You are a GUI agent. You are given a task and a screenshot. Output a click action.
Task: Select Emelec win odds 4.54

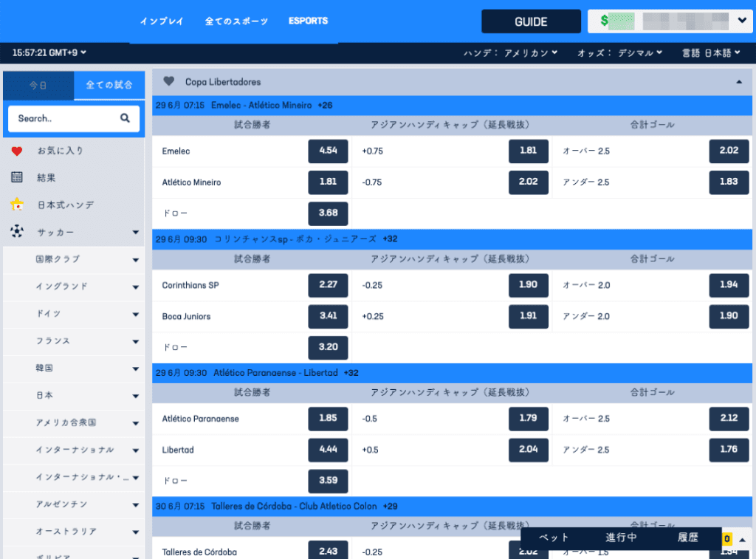(328, 151)
